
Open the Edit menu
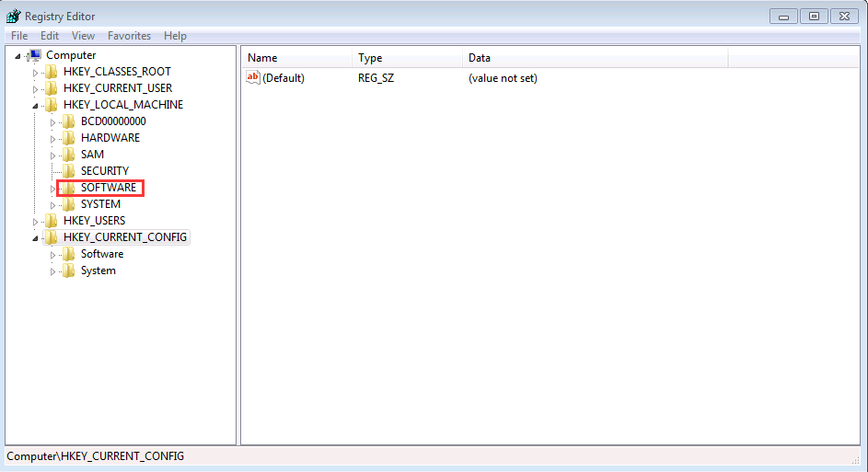pos(50,36)
